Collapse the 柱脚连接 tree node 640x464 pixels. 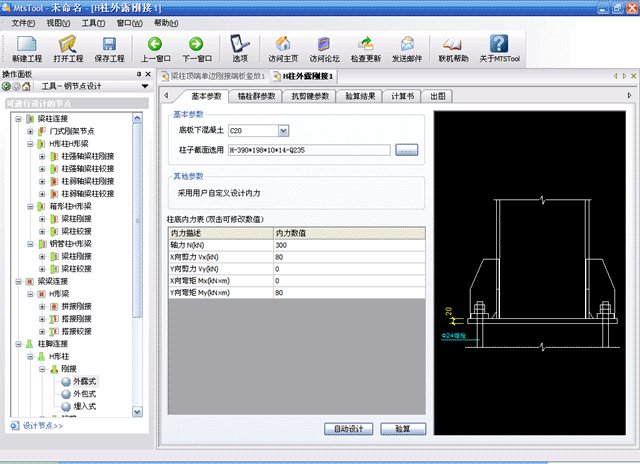pyautogui.click(x=18, y=344)
